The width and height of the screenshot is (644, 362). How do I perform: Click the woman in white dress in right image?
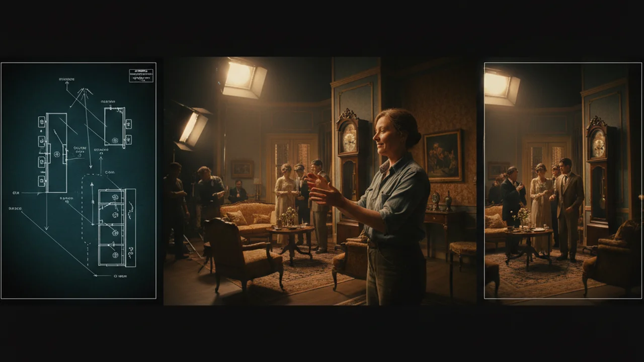click(541, 207)
